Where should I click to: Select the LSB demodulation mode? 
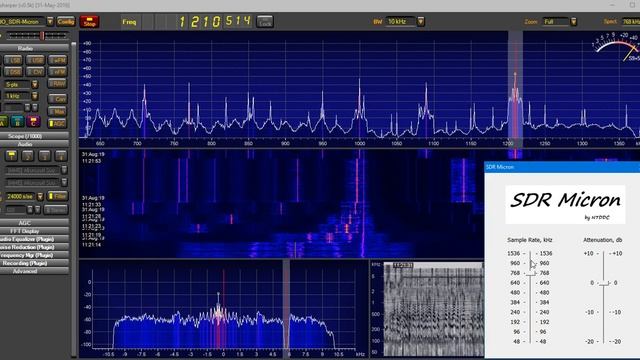[x=13, y=60]
